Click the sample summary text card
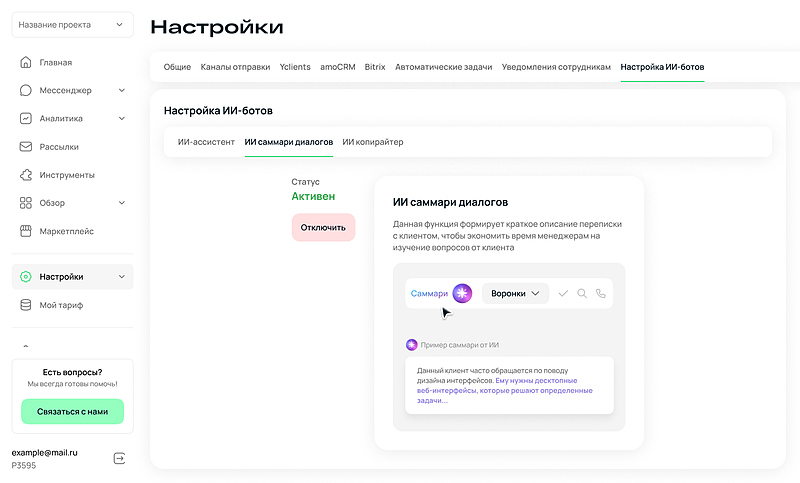 click(x=509, y=385)
